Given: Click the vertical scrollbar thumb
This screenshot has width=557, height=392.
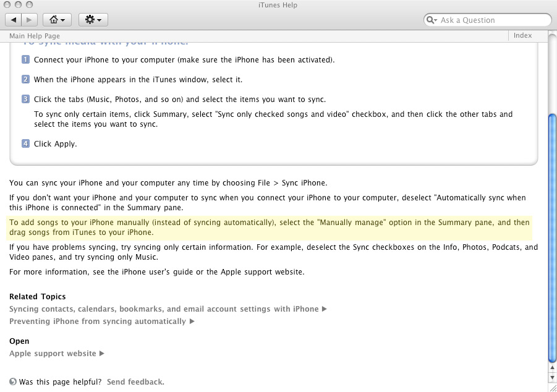Looking at the screenshot, I should [553, 237].
